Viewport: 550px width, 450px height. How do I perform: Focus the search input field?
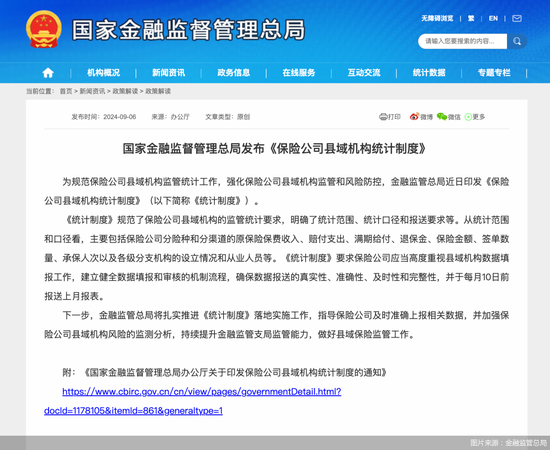(463, 41)
